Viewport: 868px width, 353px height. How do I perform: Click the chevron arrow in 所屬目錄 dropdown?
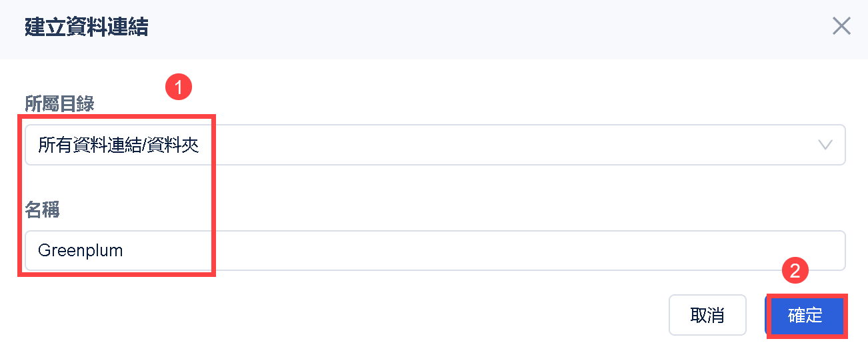click(x=825, y=145)
